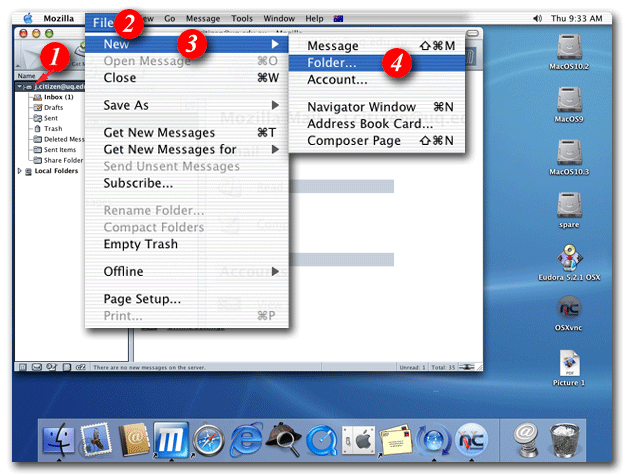The width and height of the screenshot is (625, 475).
Task: Expand the Local Folders tree
Action: pos(20,171)
